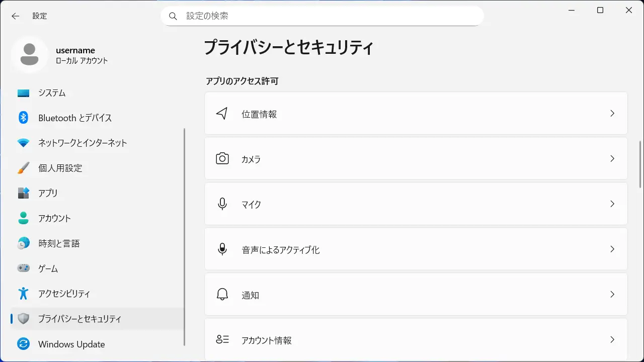
Task: Click the back arrow icon
Action: 16,16
